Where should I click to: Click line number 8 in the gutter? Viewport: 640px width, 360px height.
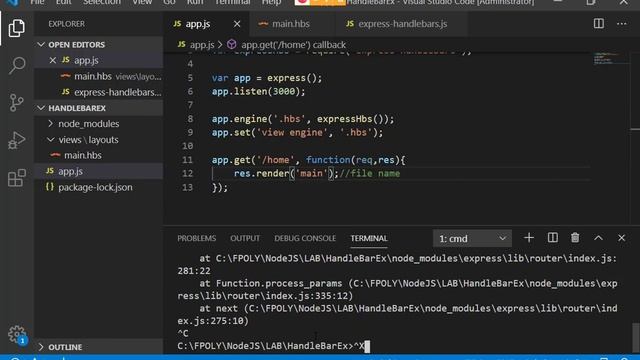pos(190,119)
